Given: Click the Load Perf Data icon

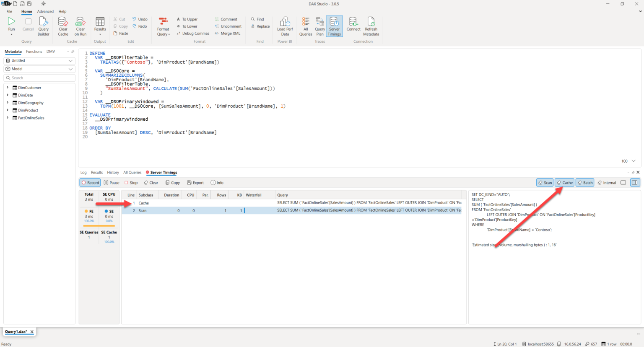Looking at the screenshot, I should click(x=285, y=25).
